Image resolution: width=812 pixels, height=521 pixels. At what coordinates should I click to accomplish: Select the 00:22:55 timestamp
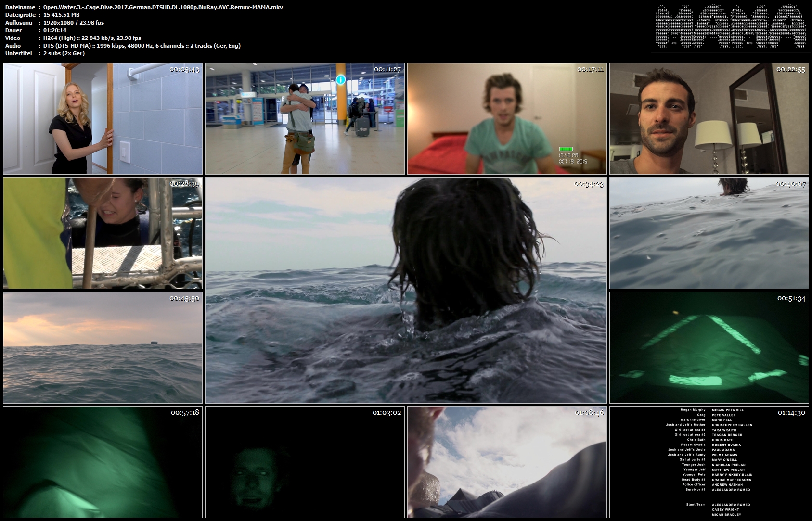(791, 69)
